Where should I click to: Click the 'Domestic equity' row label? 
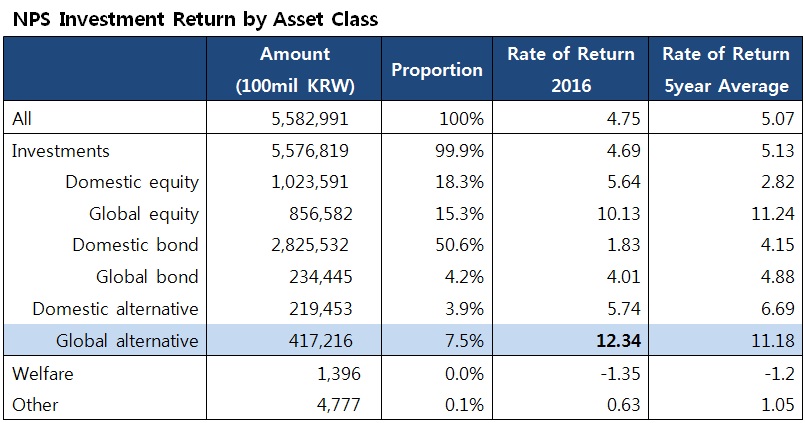[x=132, y=183]
